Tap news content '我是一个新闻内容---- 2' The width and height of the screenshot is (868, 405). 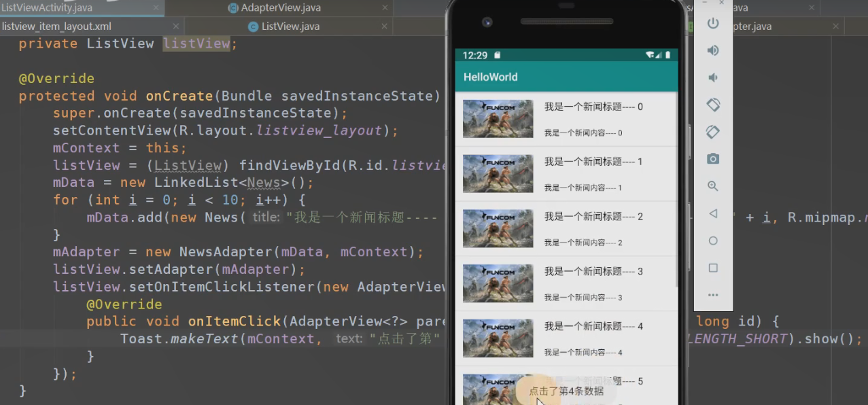coord(583,243)
